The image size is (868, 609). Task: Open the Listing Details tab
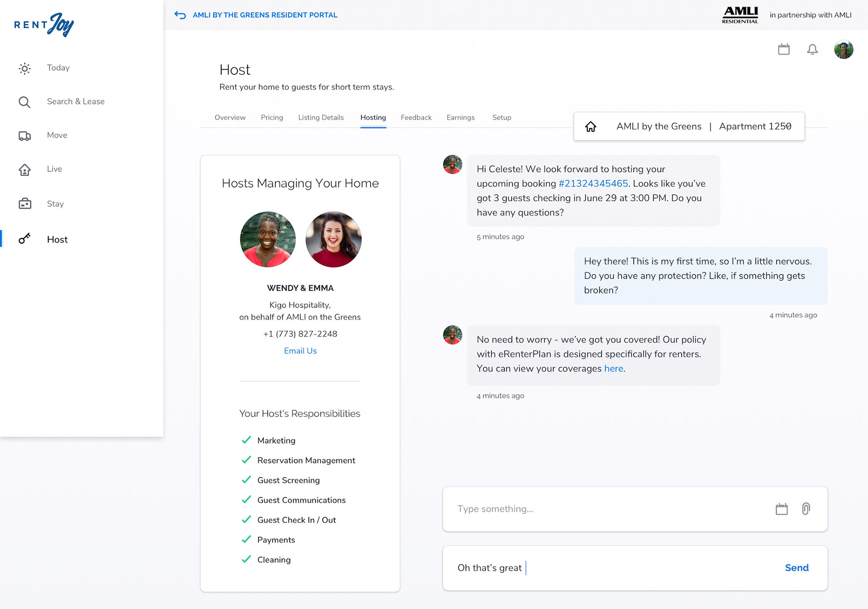point(321,118)
